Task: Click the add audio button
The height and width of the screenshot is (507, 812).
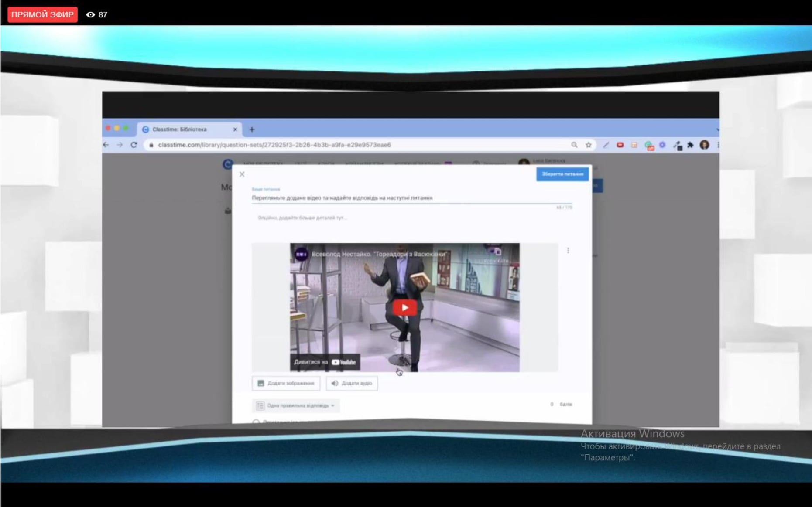Action: pyautogui.click(x=352, y=383)
